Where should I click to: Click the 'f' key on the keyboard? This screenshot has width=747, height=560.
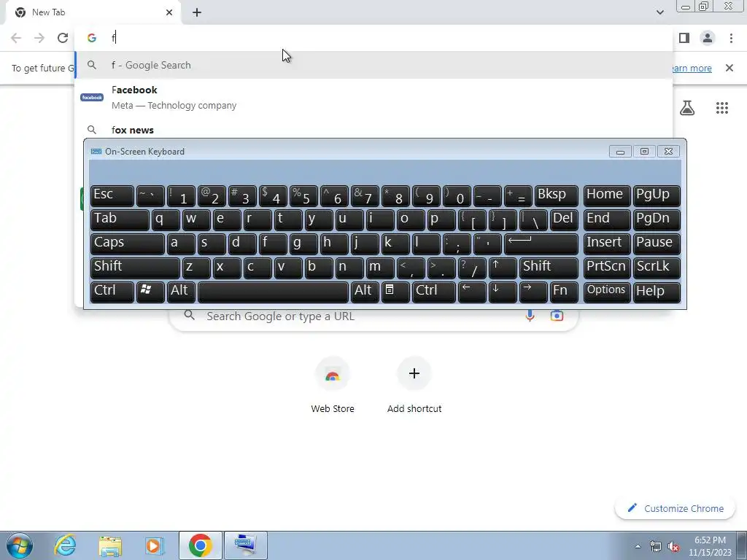(x=273, y=244)
